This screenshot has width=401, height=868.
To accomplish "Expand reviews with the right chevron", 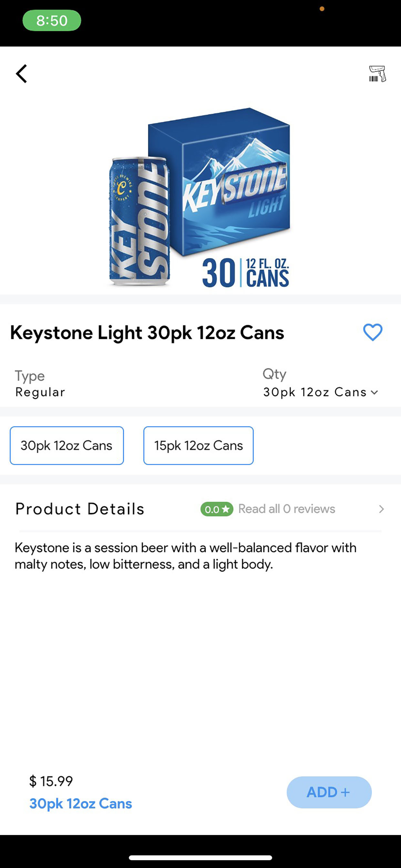I will point(381,509).
